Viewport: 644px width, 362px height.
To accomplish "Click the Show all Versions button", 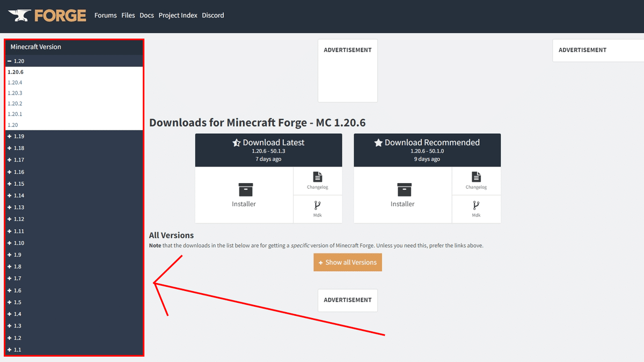I will click(348, 262).
